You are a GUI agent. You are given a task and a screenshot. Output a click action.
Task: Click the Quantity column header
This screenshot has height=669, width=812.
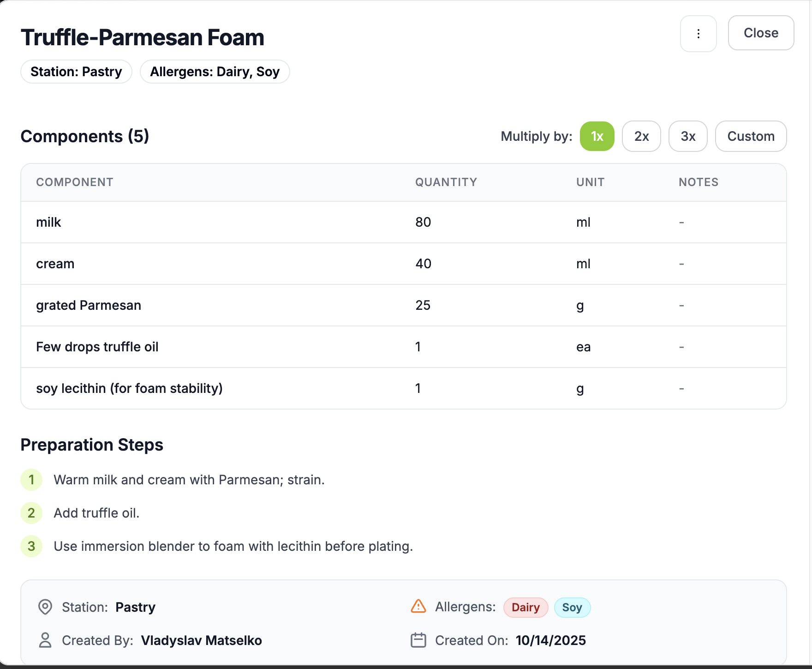coord(446,182)
